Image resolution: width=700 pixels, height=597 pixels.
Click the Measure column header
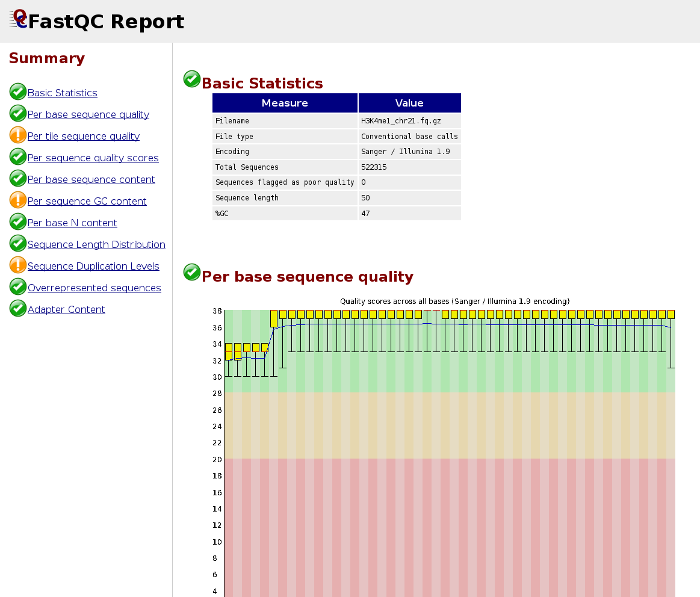click(x=285, y=103)
